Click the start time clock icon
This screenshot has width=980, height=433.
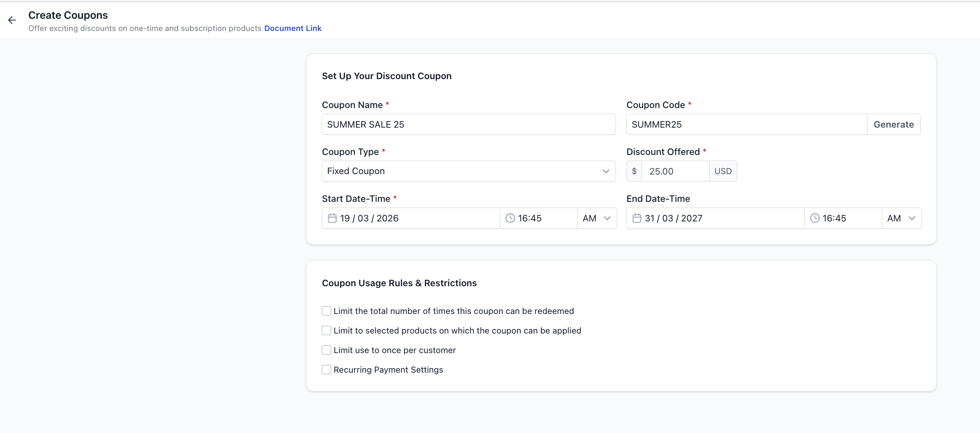(510, 218)
